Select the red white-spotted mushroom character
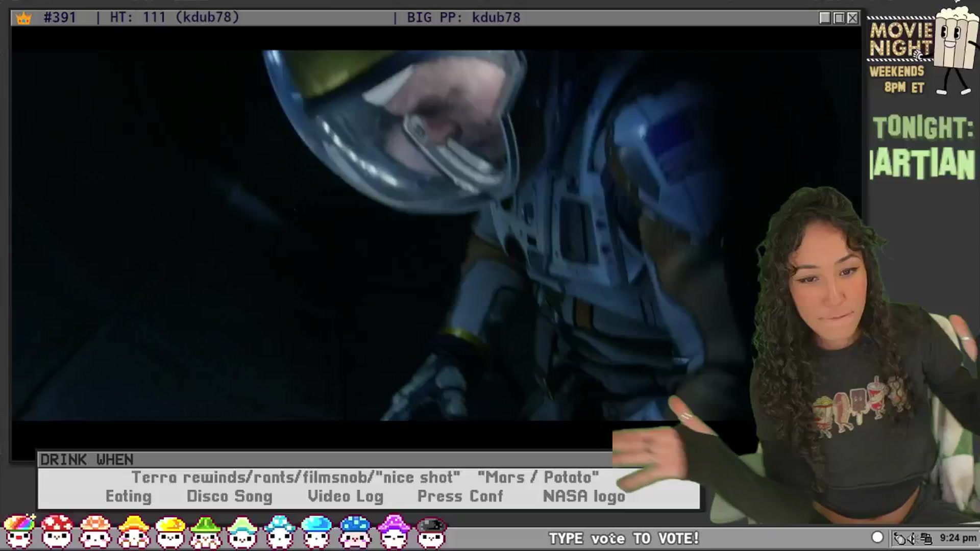Viewport: 980px width, 551px height. [57, 531]
